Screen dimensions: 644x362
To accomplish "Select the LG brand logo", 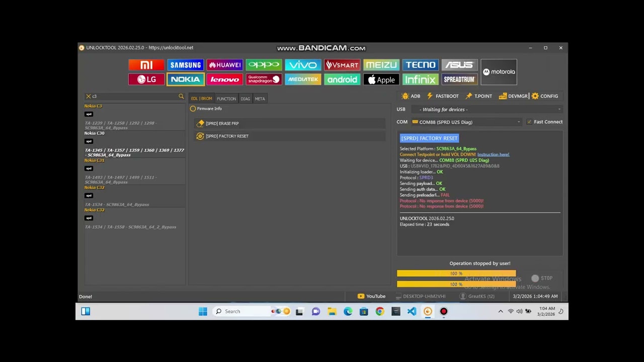I will tap(146, 79).
